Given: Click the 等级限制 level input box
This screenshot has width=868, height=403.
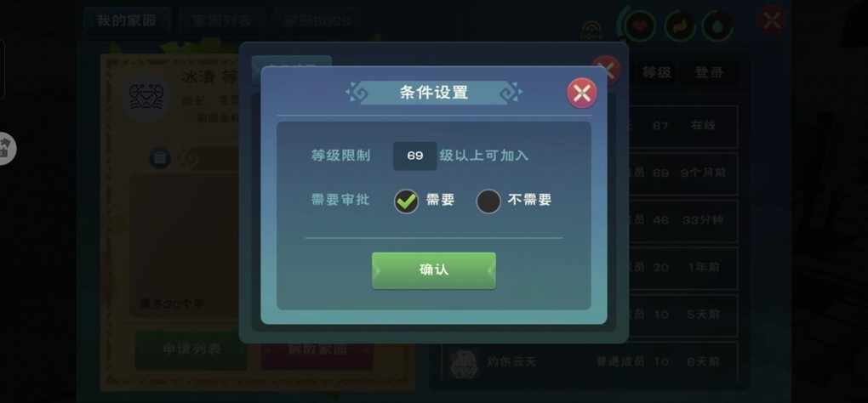Looking at the screenshot, I should pos(414,156).
